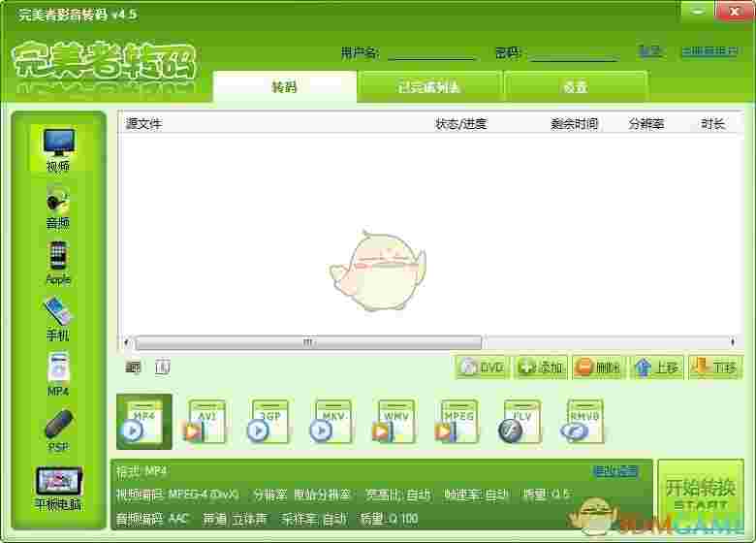The width and height of the screenshot is (756, 543).
Task: Click the calculator icon below the file list
Action: pyautogui.click(x=133, y=367)
